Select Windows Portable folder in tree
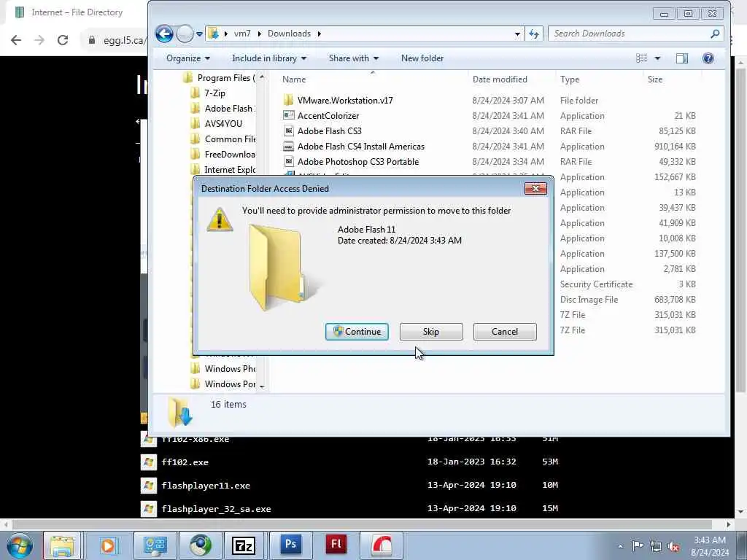This screenshot has width=747, height=560. pyautogui.click(x=230, y=384)
